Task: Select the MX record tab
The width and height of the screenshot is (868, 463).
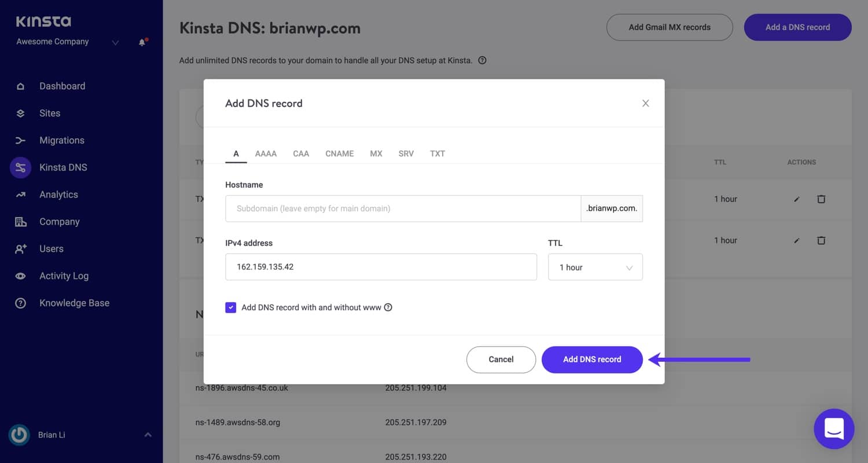Action: pos(376,153)
